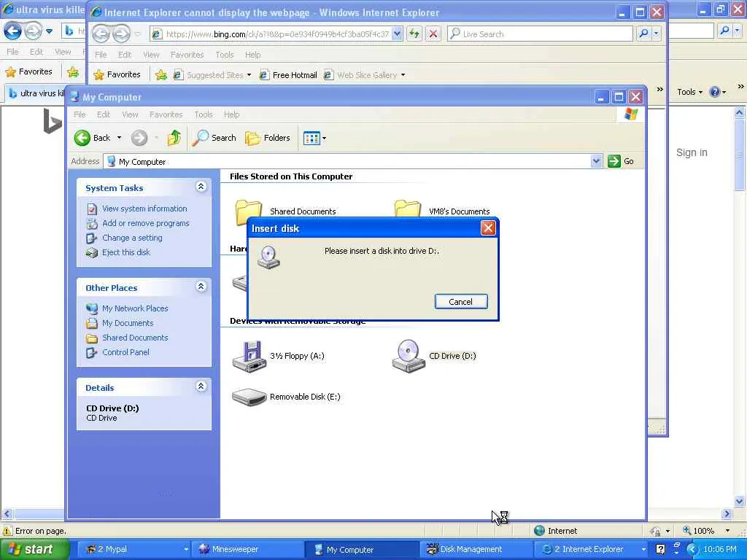Close the Insert disk dialog with X

coord(488,228)
